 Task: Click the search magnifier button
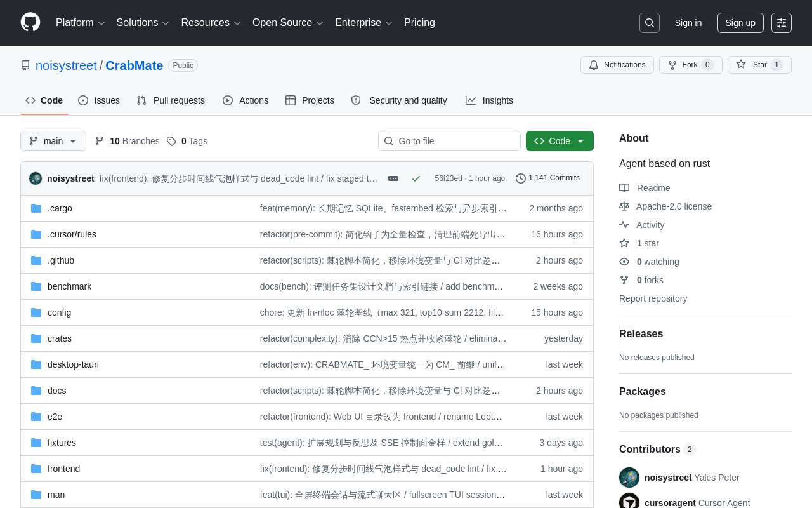click(650, 23)
